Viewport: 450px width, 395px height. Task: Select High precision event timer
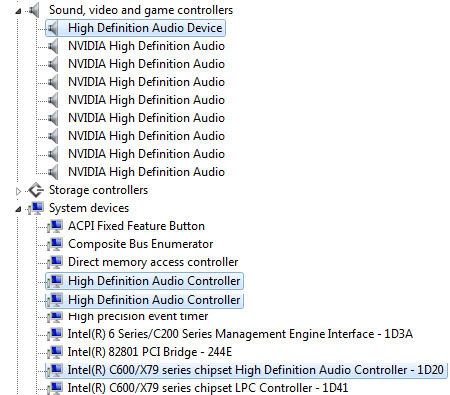coord(138,316)
